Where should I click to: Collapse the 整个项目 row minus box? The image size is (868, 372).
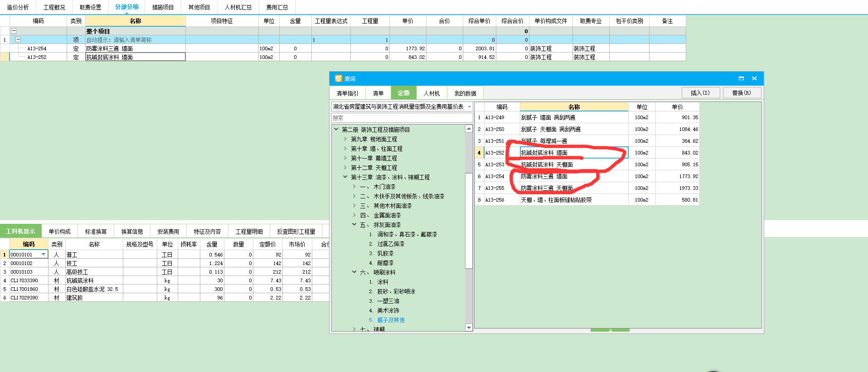pyautogui.click(x=14, y=31)
